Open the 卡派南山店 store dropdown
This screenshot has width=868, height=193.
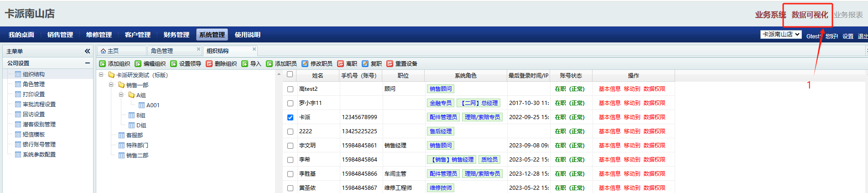coord(780,35)
